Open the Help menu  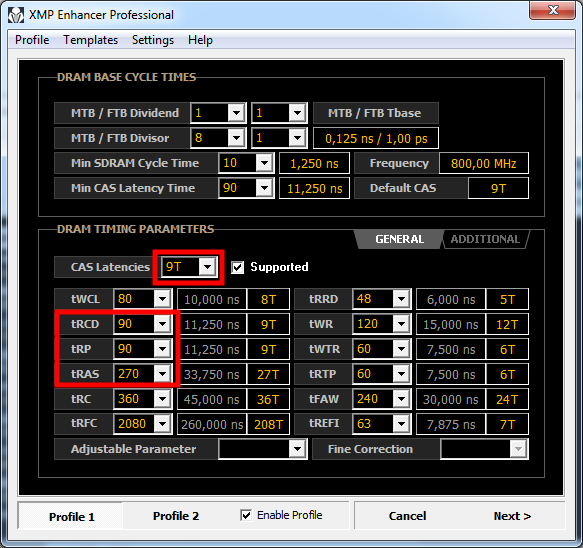[x=200, y=40]
